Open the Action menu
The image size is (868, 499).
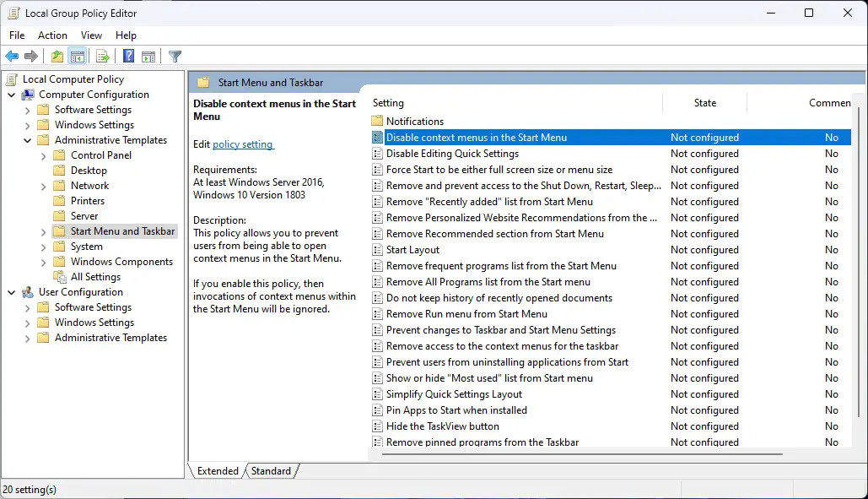point(52,35)
